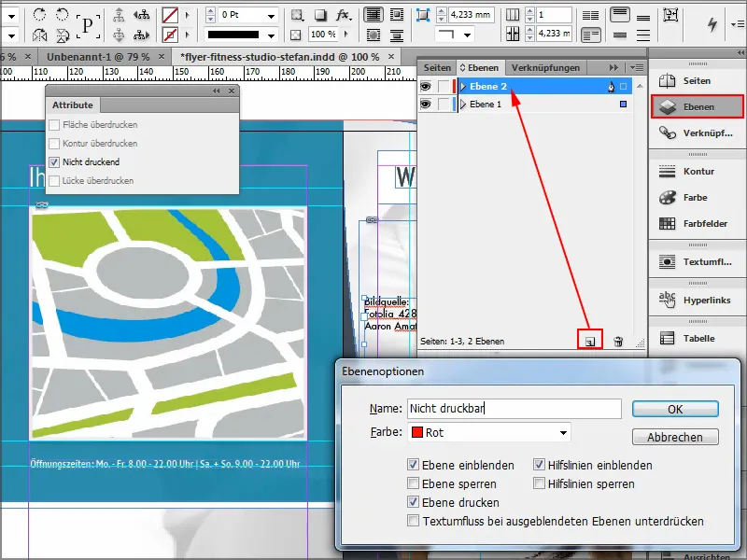This screenshot has width=747, height=560.
Task: Choose wrap around object shape icon
Action: 373,35
